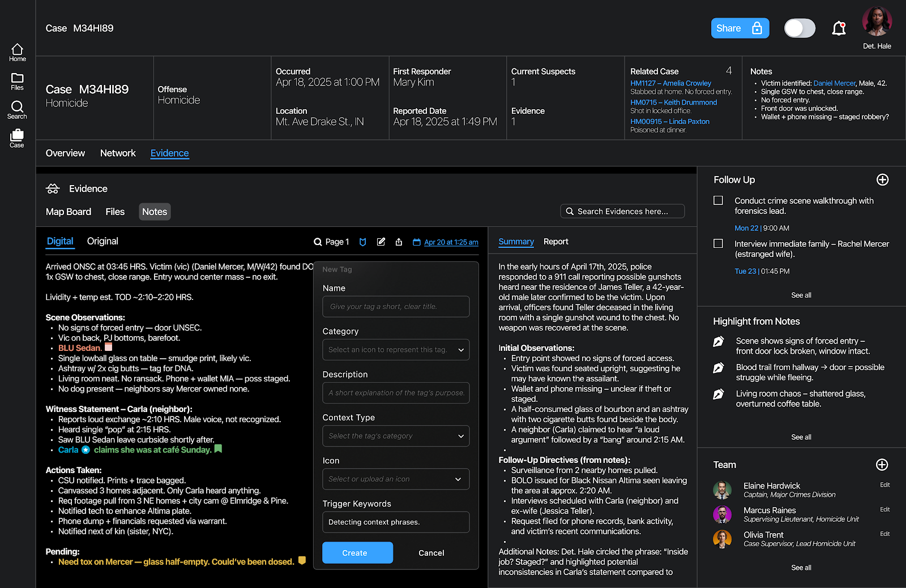Toggle the switch next to Share
The image size is (906, 588).
[x=800, y=28]
